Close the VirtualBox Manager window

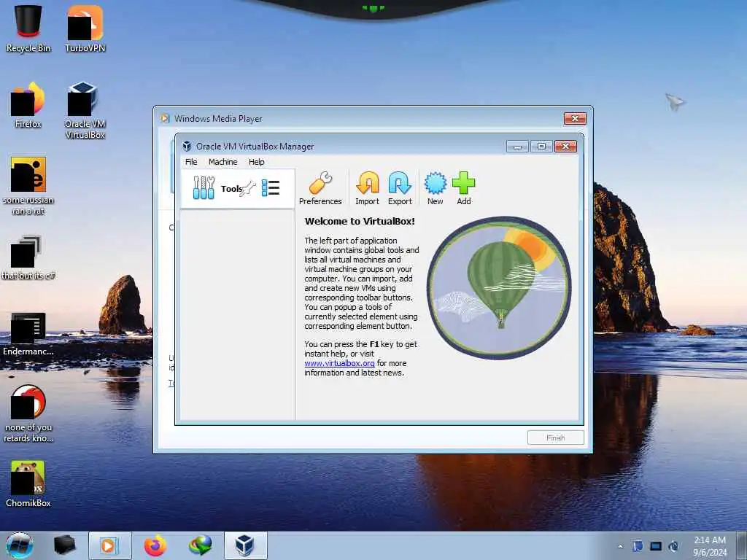pyautogui.click(x=565, y=146)
